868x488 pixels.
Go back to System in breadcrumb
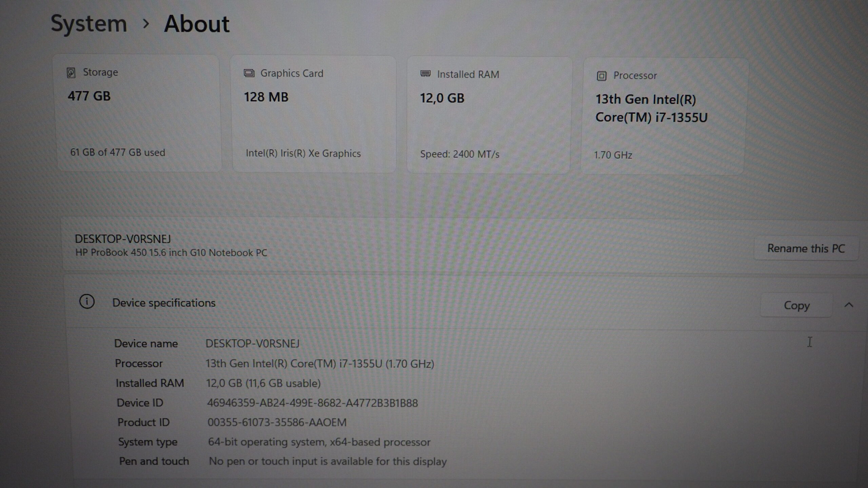tap(89, 24)
